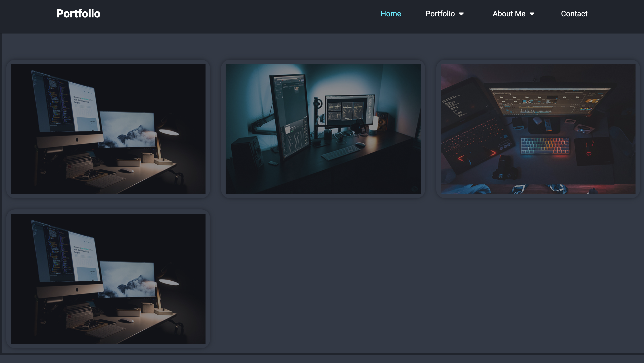Go to the Home page link

391,14
